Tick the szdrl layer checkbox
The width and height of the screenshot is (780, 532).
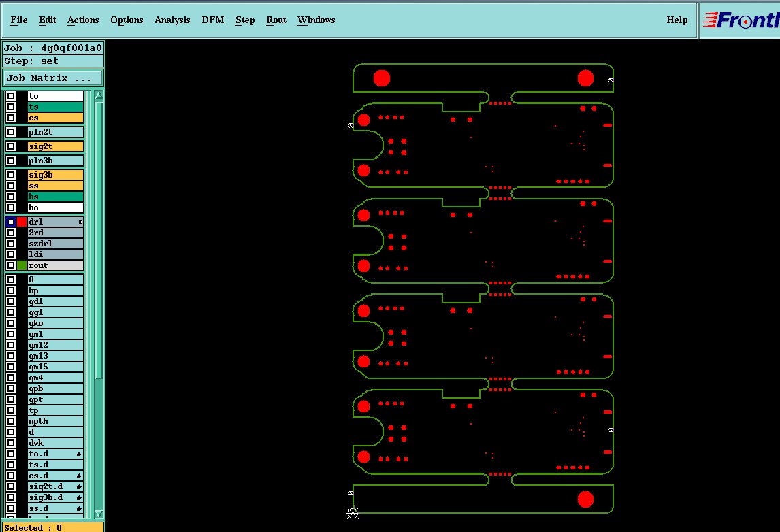[11, 244]
